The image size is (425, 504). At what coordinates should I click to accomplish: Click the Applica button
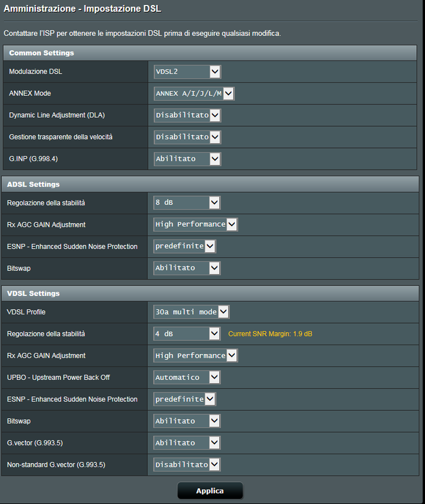(210, 491)
